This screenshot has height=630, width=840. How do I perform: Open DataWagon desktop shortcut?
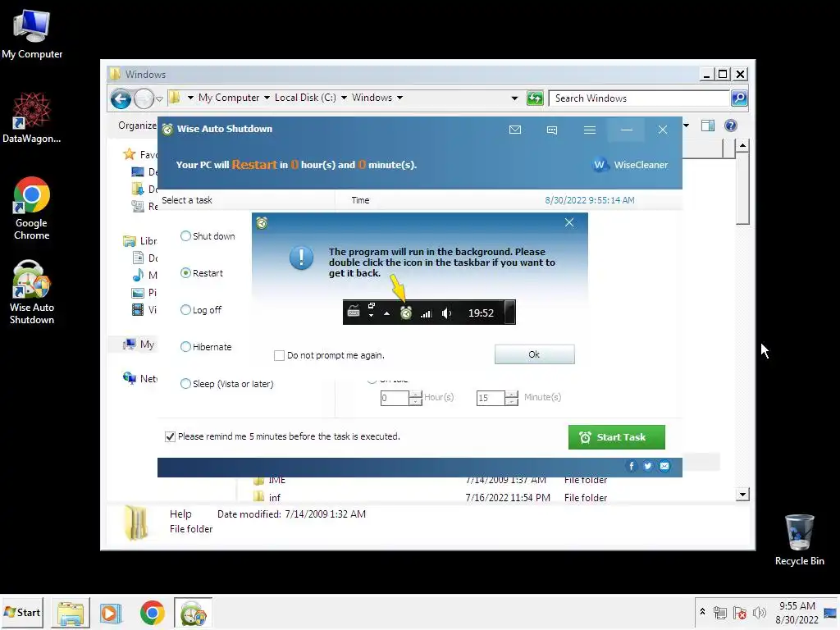[32, 118]
